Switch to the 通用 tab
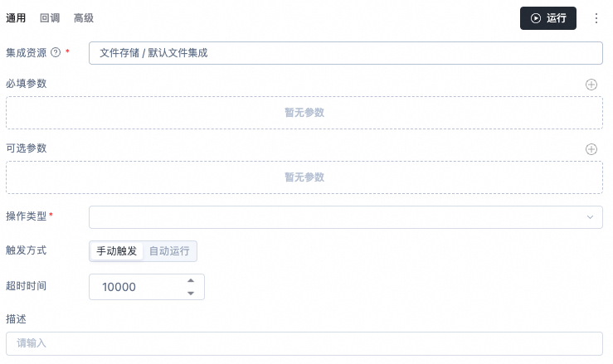 tap(16, 18)
